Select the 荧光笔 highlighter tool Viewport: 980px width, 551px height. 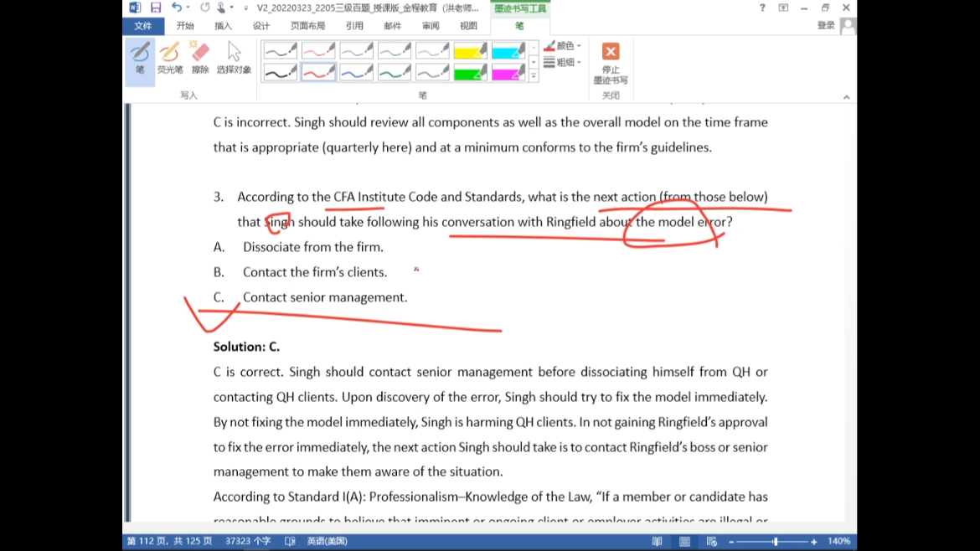coord(169,59)
